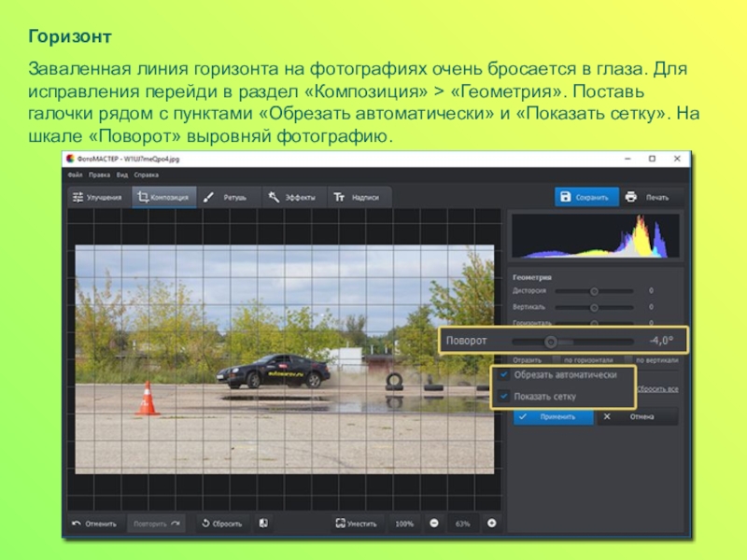Click the histogram panel
747x560 pixels.
596,236
